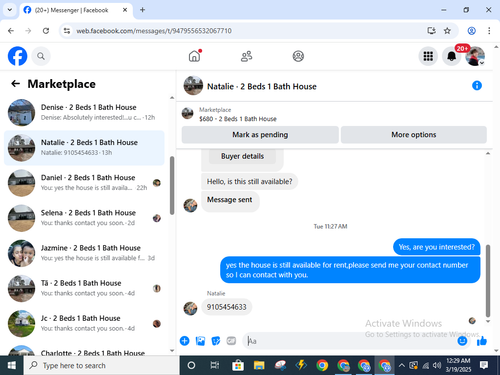Open Windows notification center icon
500x375 pixels.
tap(484, 365)
